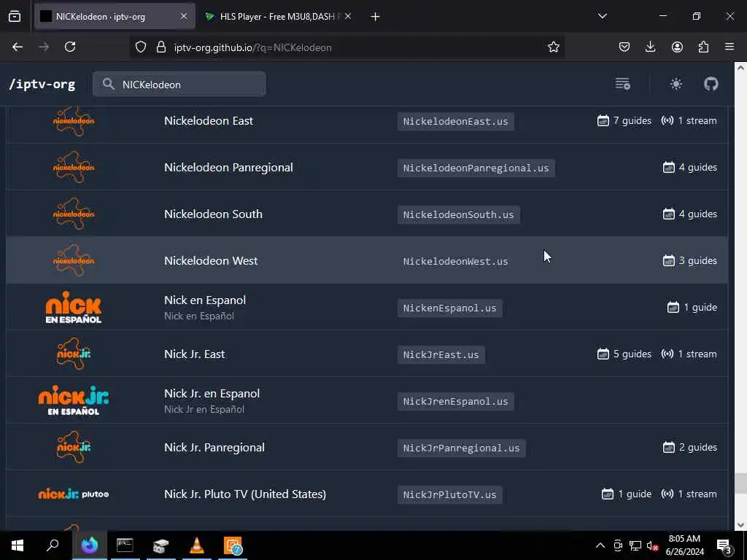Open tracking protection shield icon
The height and width of the screenshot is (560, 747).
click(141, 47)
